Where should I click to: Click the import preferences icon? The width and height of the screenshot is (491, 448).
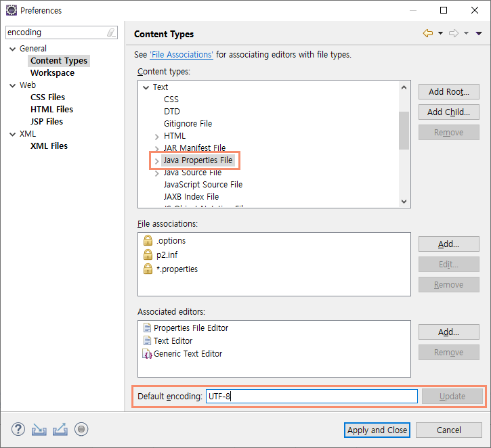point(39,430)
